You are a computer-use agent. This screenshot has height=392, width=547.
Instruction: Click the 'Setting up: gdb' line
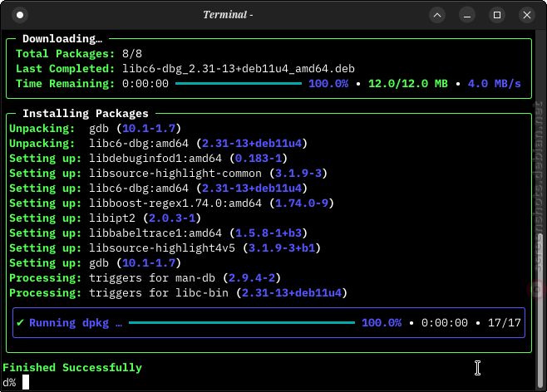pos(96,263)
